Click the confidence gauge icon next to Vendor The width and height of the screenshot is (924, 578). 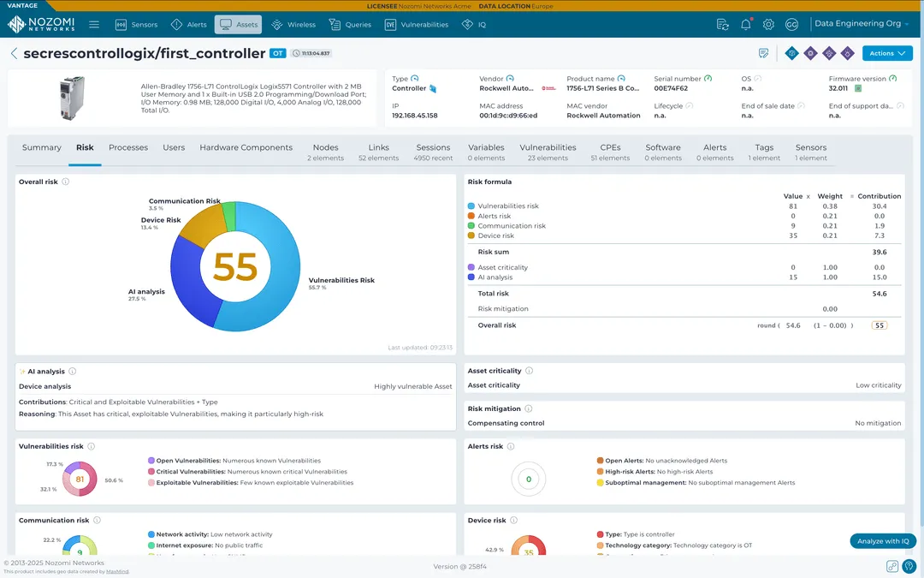(510, 79)
